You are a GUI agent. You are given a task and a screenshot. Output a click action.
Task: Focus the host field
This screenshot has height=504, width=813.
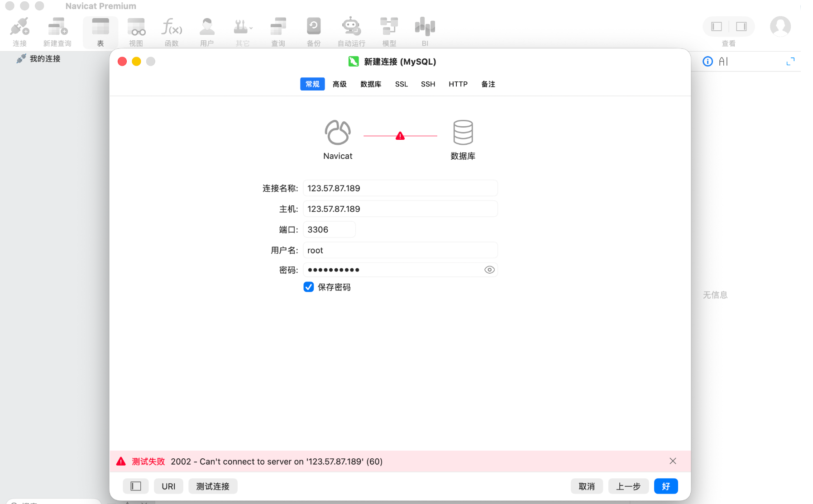(400, 209)
